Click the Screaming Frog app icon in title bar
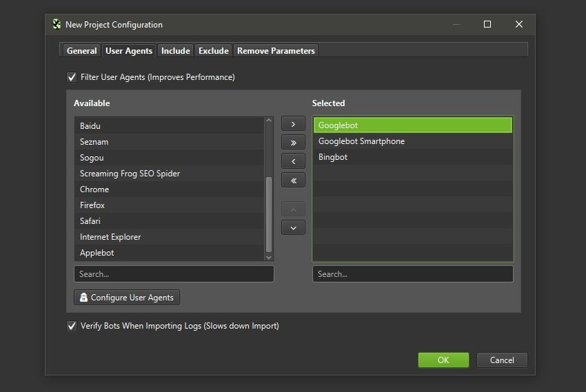This screenshot has height=392, width=586. [x=57, y=24]
